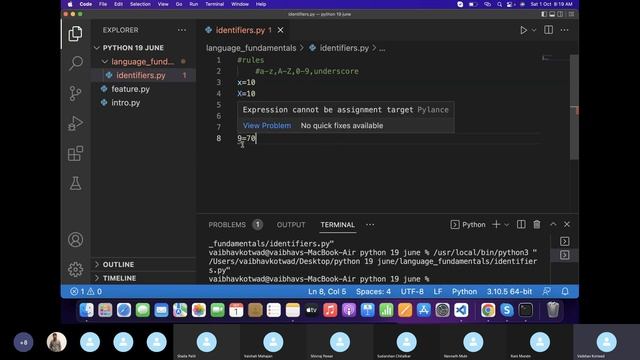Open Explorer Views and More Actions menu
The image size is (640, 360).
(182, 30)
